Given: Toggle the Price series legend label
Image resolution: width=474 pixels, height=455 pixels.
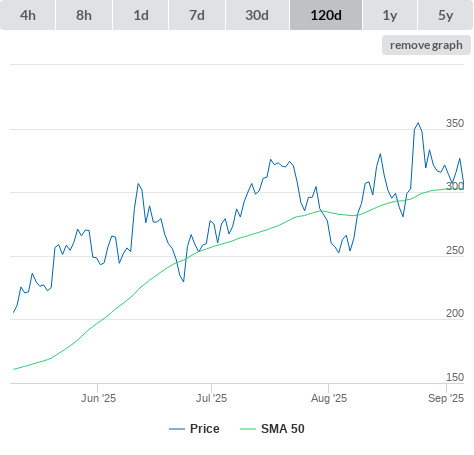Looking at the screenshot, I should pos(205,429).
